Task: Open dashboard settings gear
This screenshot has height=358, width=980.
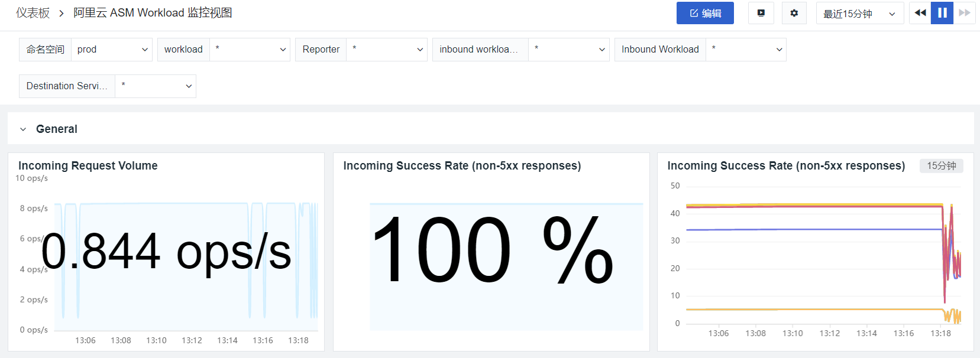Action: [794, 13]
